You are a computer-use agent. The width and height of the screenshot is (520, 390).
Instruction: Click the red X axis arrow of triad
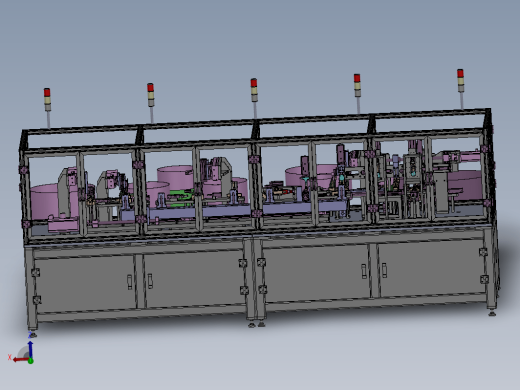(x=21, y=360)
